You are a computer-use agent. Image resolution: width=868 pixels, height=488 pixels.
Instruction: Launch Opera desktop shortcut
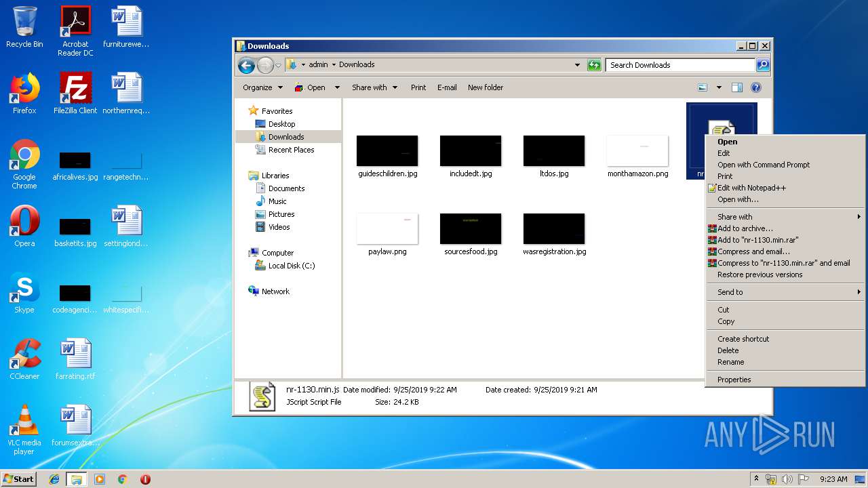[24, 226]
